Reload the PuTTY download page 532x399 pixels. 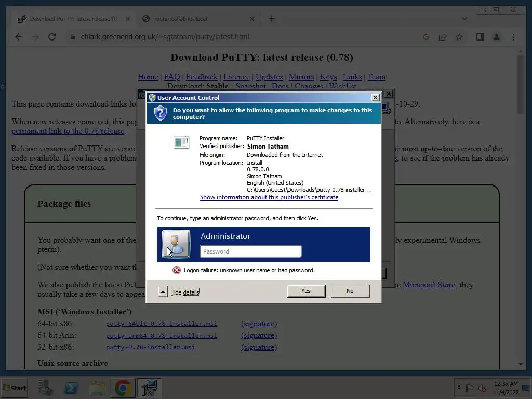[52, 37]
